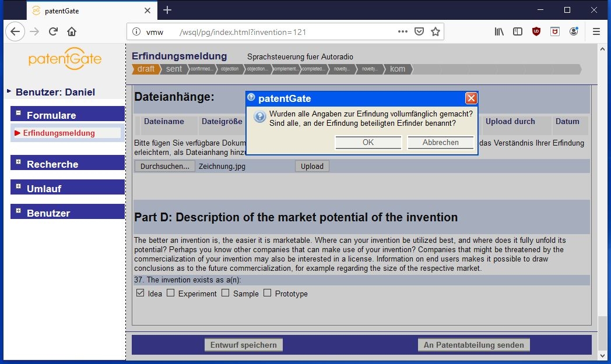
Task: Click the Dateigröße column header
Action: (222, 122)
